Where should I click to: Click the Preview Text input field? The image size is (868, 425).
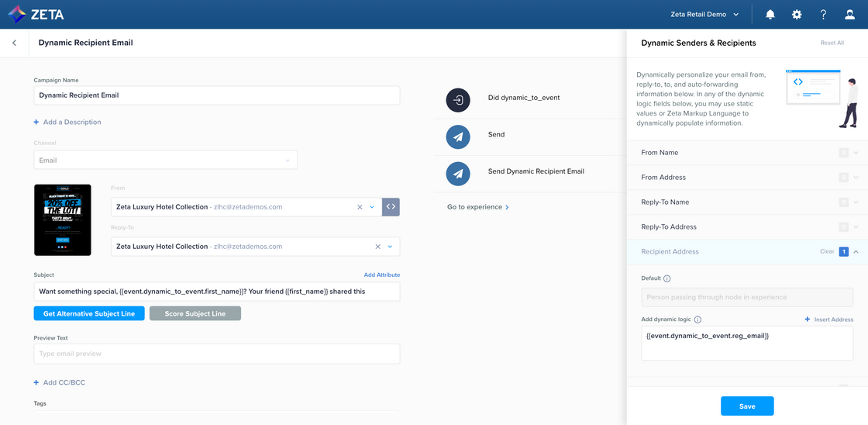(216, 354)
